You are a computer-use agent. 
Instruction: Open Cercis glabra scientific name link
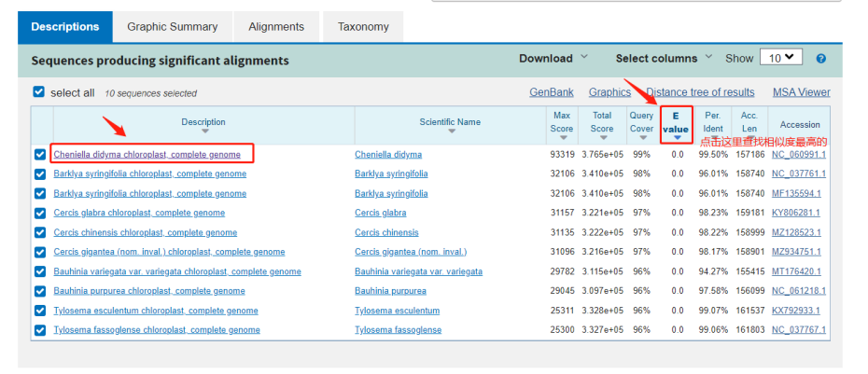coord(381,213)
